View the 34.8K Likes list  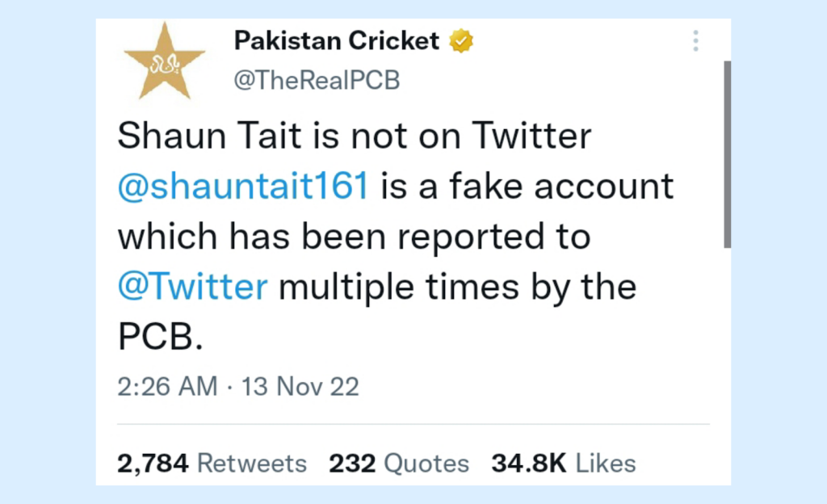tap(563, 464)
